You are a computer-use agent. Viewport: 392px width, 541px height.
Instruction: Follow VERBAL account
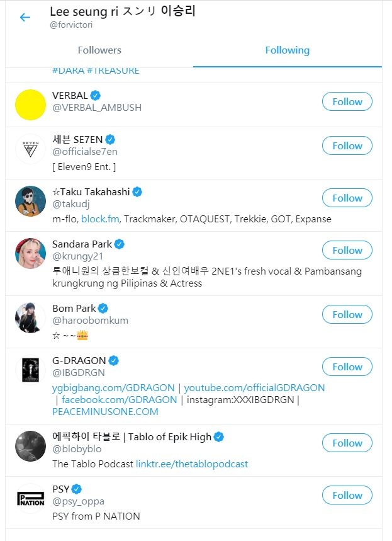[x=347, y=101]
